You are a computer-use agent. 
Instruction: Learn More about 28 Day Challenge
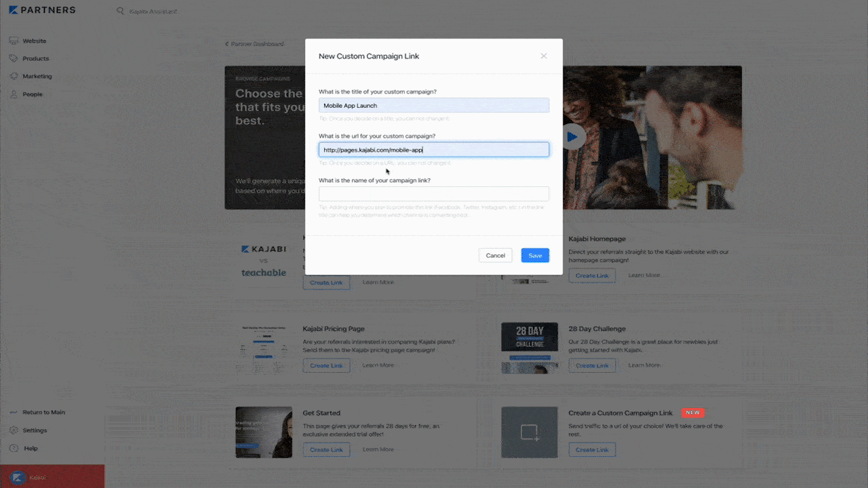coord(644,365)
